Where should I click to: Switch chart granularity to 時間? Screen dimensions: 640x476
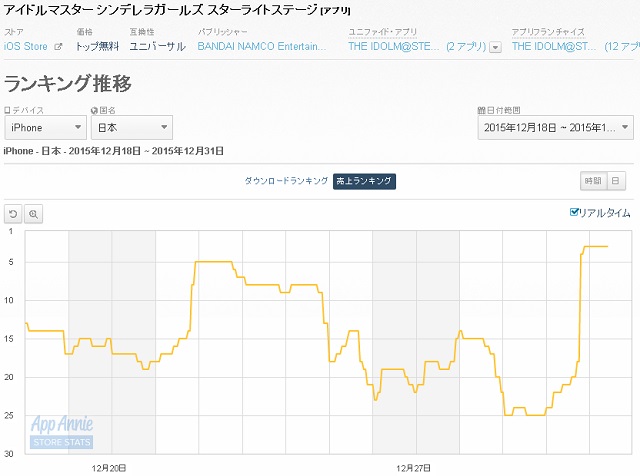(593, 181)
